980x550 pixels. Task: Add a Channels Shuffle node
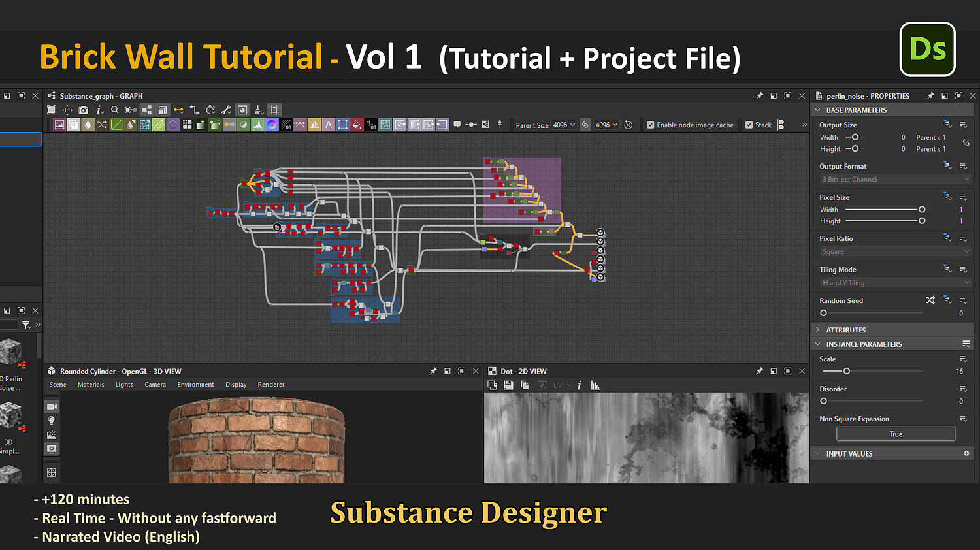(x=102, y=125)
